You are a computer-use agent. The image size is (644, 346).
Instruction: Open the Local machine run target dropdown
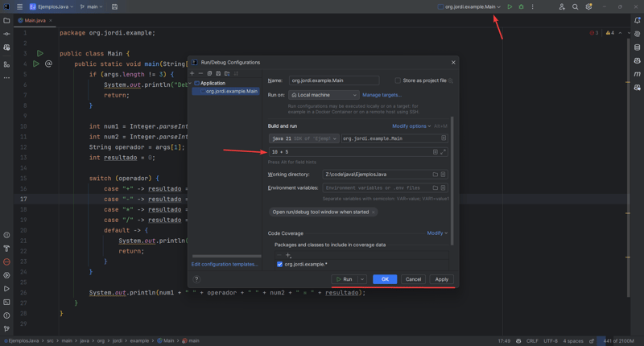pyautogui.click(x=324, y=95)
